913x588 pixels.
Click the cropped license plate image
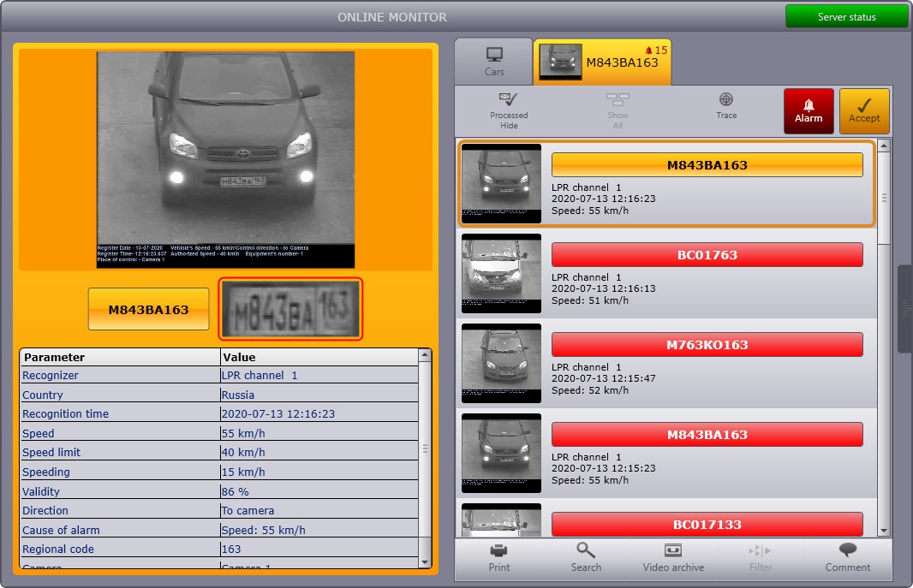click(x=290, y=309)
